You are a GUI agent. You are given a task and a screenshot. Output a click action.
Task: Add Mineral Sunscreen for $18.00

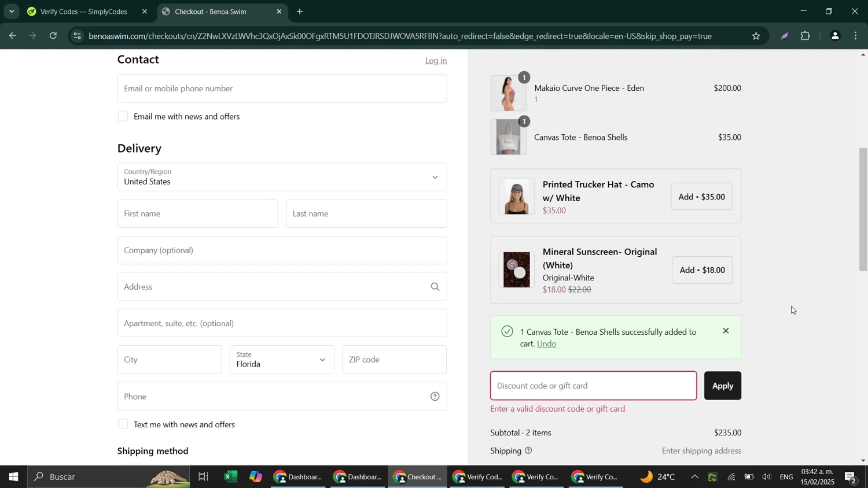click(x=702, y=270)
